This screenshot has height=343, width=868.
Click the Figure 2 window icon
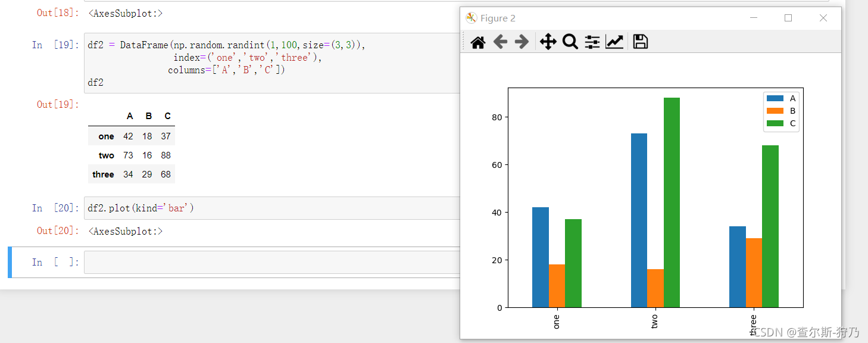coord(471,18)
